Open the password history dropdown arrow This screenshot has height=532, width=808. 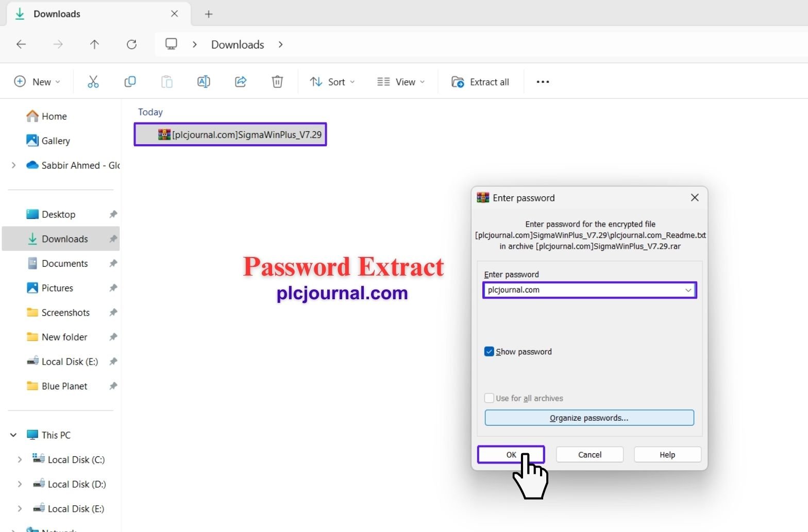688,290
